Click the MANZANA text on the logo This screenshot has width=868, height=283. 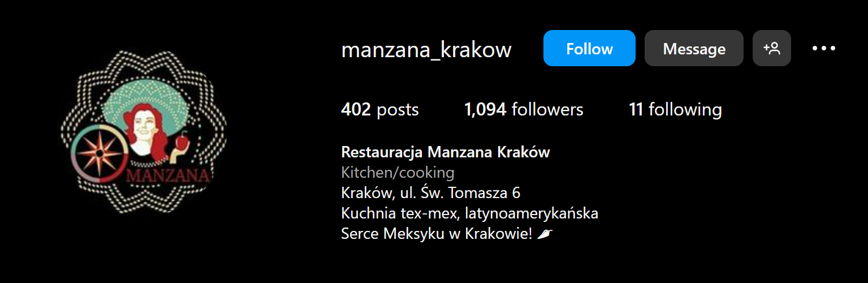tap(168, 174)
